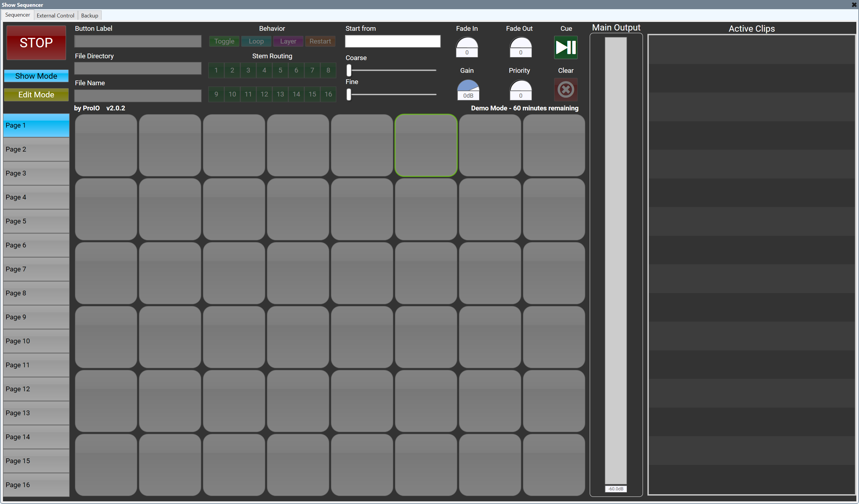859x504 pixels.
Task: Click the Gain knob showing 0dB
Action: 468,89
